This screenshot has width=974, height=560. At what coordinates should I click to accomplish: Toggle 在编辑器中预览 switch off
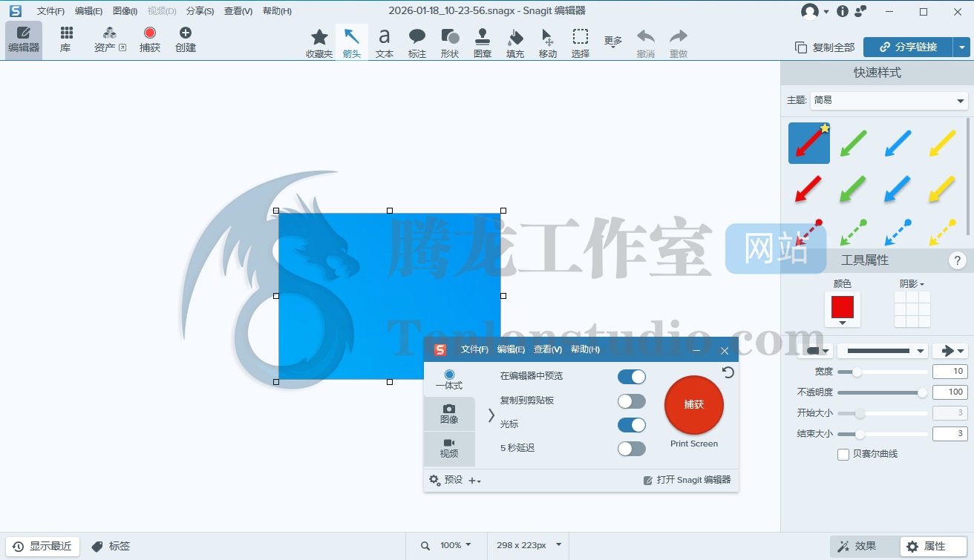click(x=631, y=377)
